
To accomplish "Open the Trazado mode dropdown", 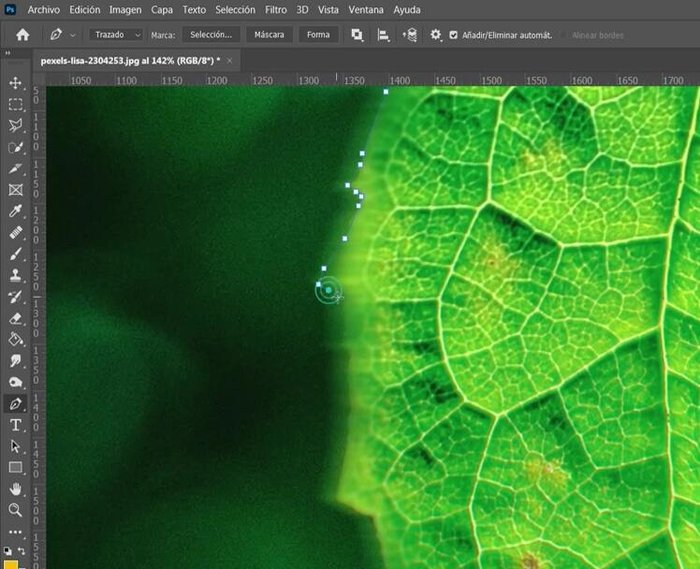I will tap(117, 35).
